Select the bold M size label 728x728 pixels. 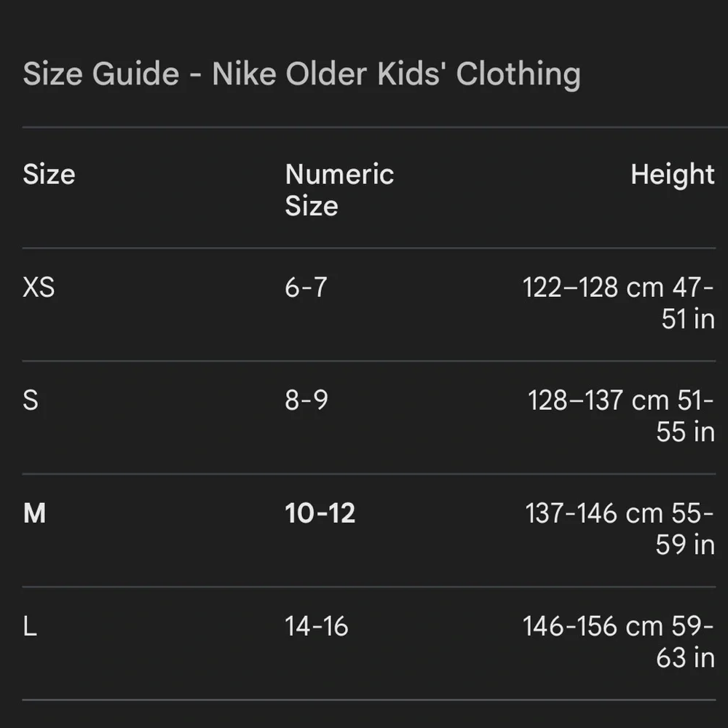tap(34, 513)
